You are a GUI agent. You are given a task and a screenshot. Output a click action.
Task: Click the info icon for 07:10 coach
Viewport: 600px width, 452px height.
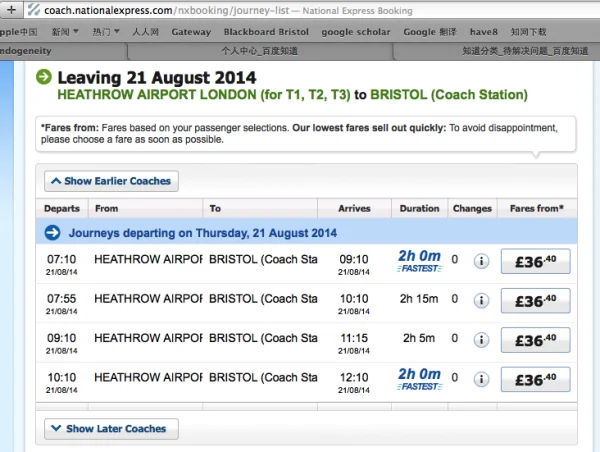(x=481, y=261)
